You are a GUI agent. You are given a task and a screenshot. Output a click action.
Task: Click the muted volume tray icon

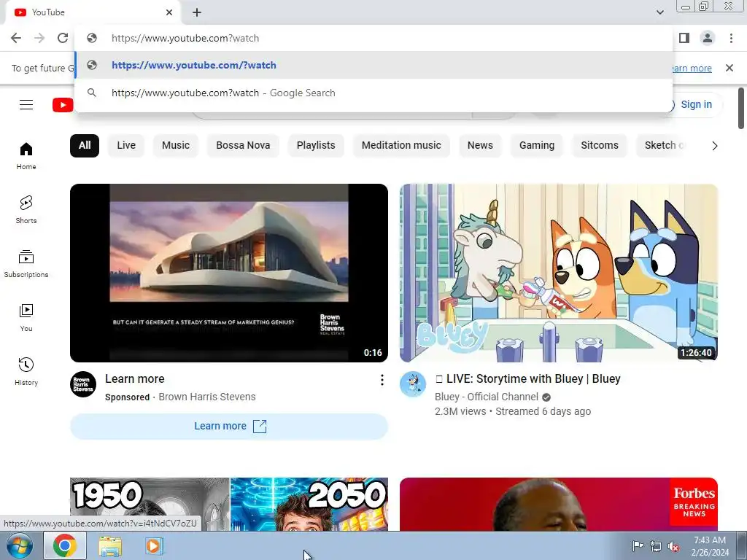click(x=673, y=546)
